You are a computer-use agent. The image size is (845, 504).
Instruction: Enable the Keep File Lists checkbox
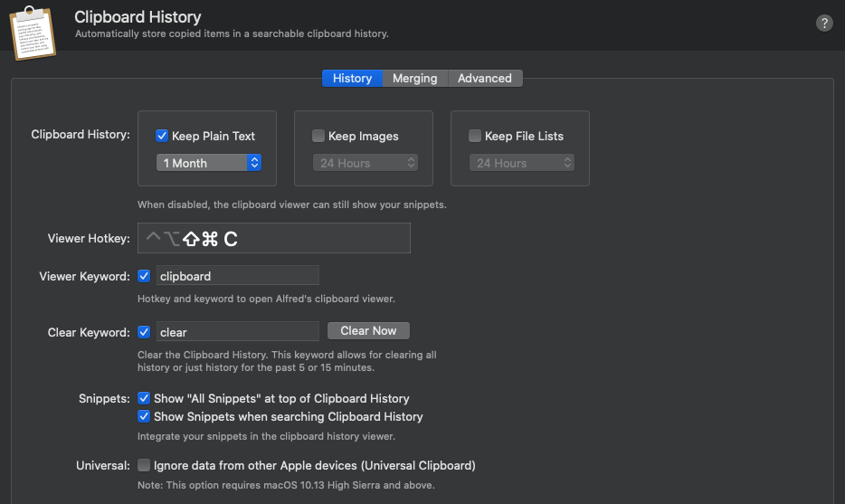coord(475,136)
